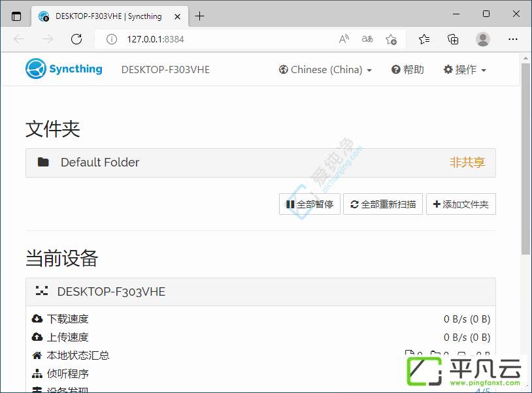The width and height of the screenshot is (532, 393).
Task: Reload the page with refresh icon
Action: tap(76, 39)
